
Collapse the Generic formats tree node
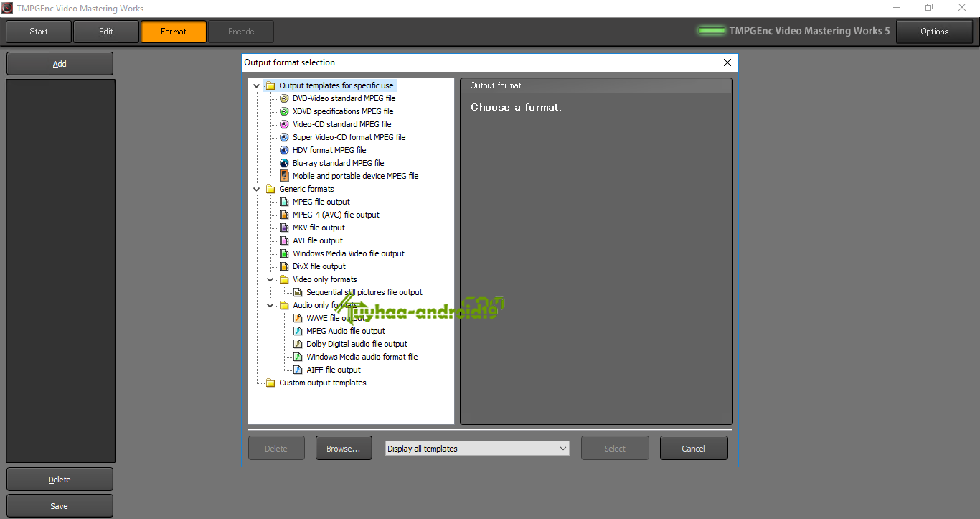coord(257,189)
